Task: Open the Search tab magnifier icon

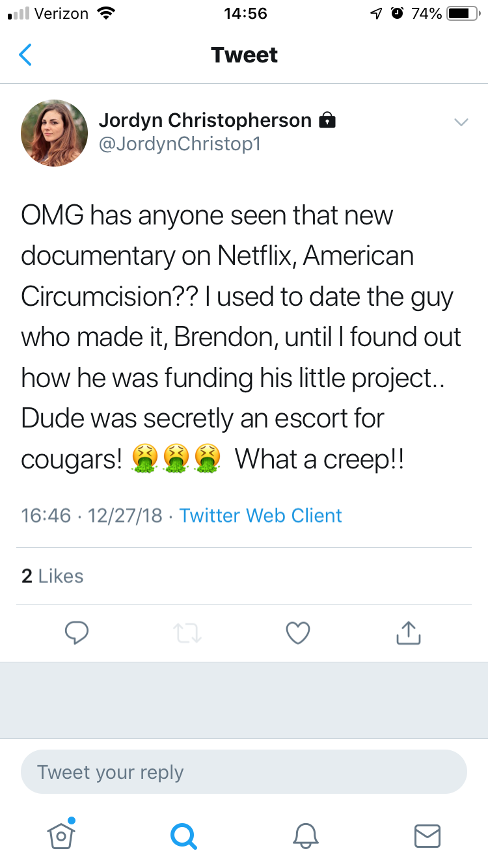Action: 183,835
